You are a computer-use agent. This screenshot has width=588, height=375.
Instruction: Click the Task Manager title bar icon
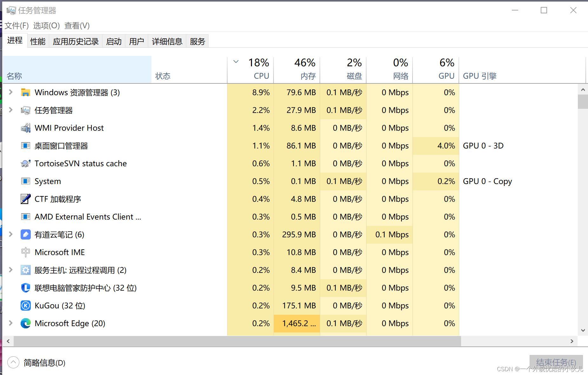click(11, 10)
